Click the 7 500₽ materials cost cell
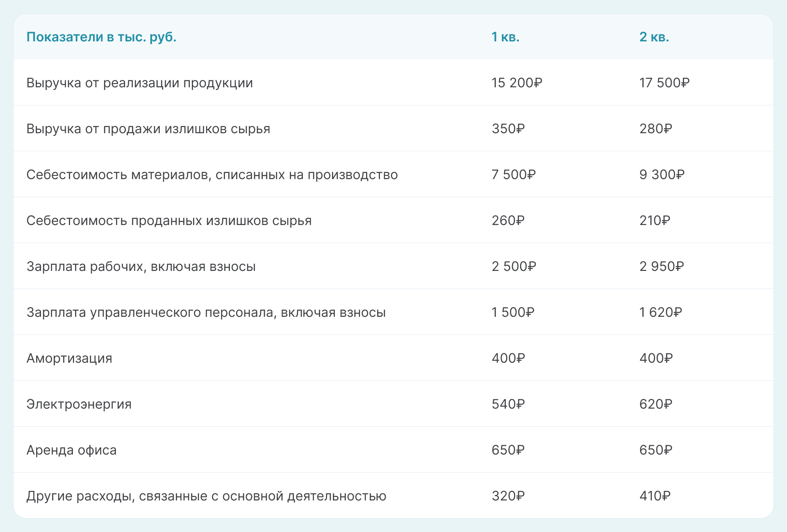The height and width of the screenshot is (532, 787). [513, 175]
